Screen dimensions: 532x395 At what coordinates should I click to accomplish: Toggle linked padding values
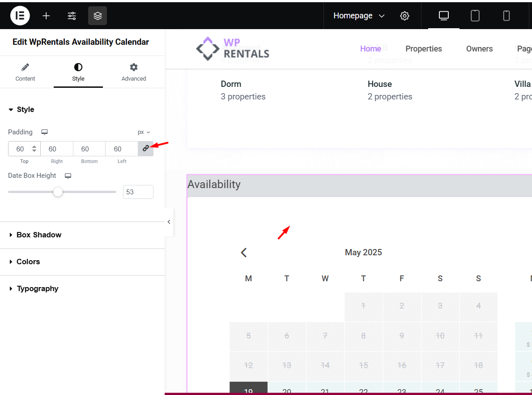point(145,149)
